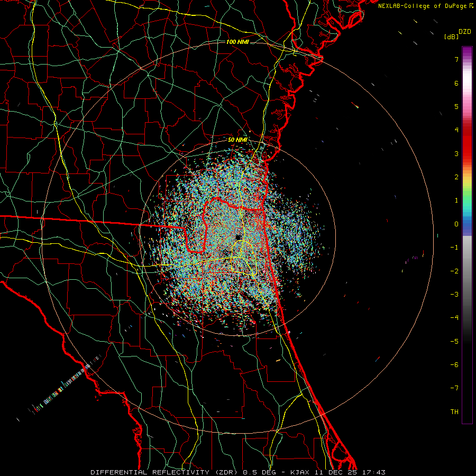The height and width of the screenshot is (476, 476).
Task: Click the -2 value on the color scale
Action: point(454,271)
